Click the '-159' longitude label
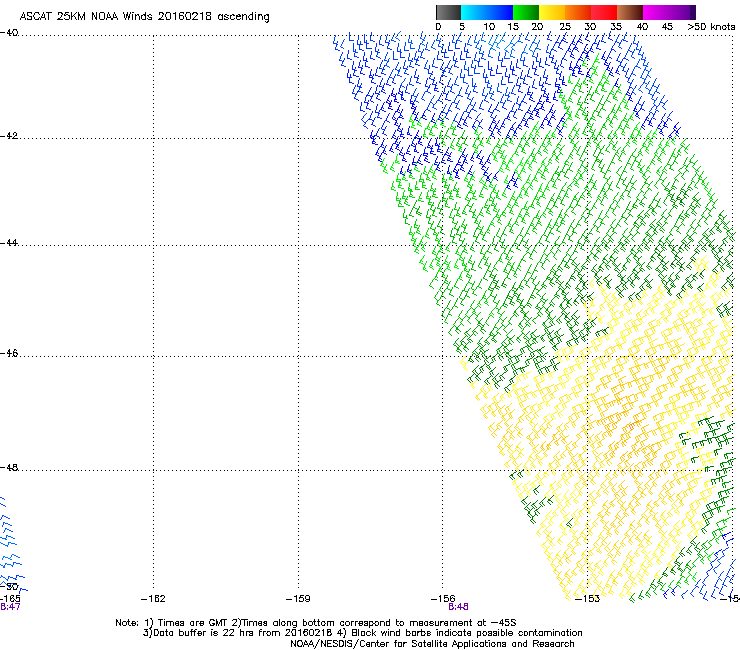 [298, 599]
